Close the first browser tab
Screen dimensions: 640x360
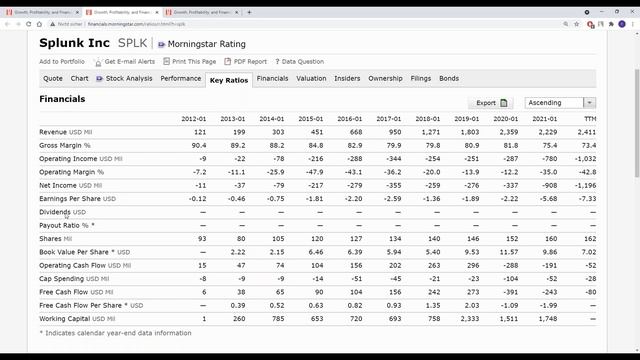coord(78,12)
